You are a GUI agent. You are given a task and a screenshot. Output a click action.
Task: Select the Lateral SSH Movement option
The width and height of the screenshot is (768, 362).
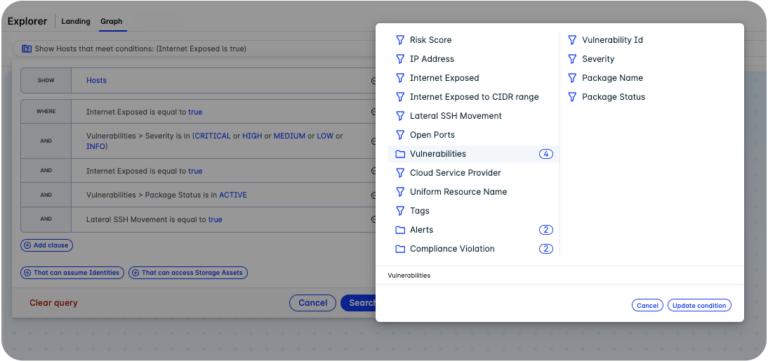coord(456,116)
